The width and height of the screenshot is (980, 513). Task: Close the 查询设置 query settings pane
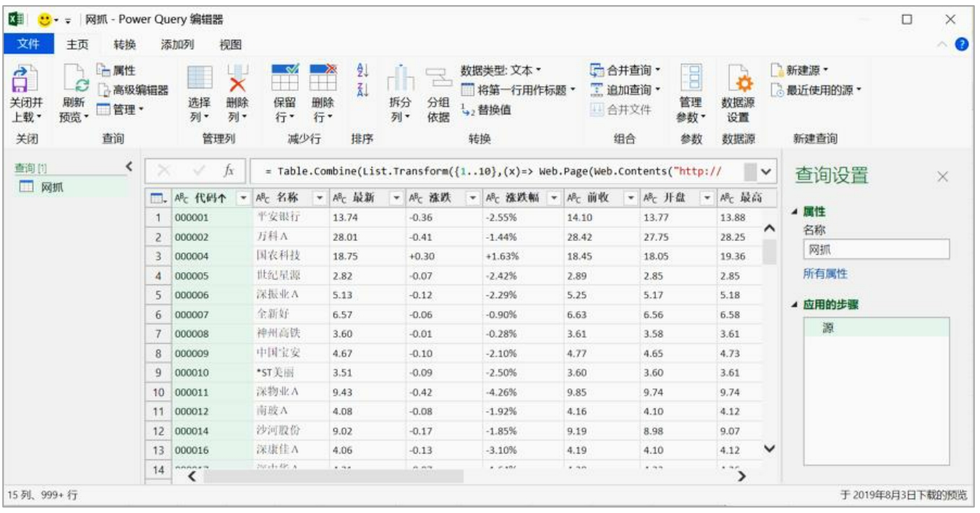point(942,177)
